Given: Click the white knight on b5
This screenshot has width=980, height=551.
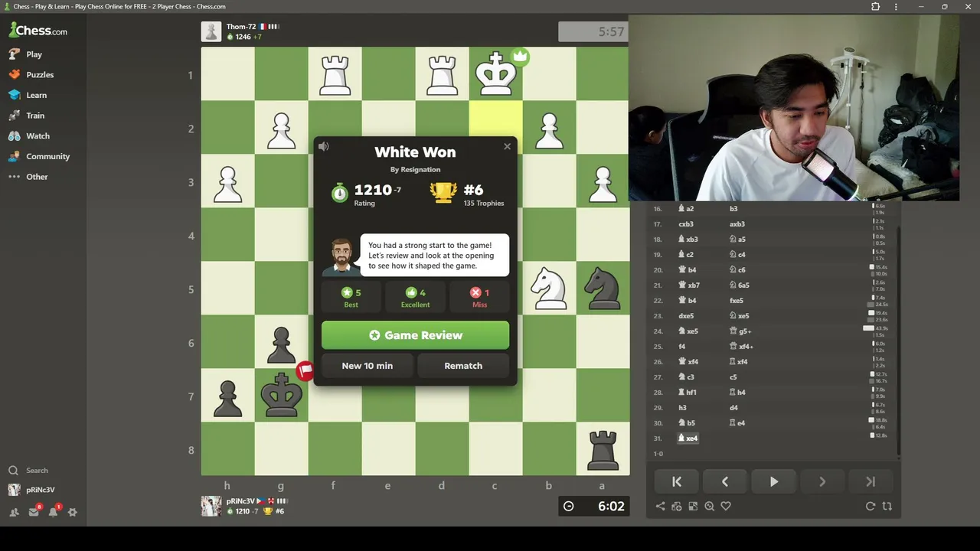Looking at the screenshot, I should tap(549, 289).
